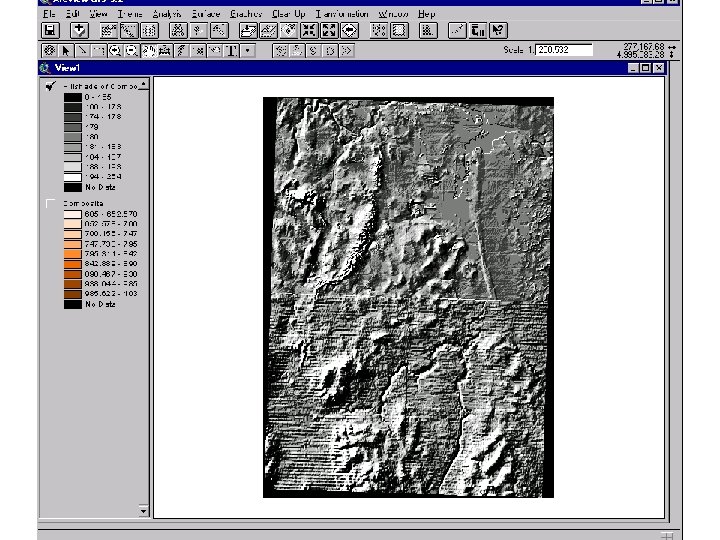
Task: Click the context Help pointer icon
Action: coord(498,31)
